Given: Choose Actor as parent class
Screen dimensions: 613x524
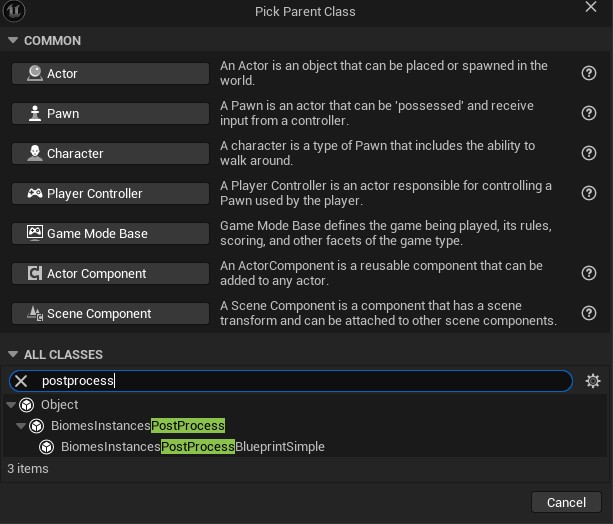Looking at the screenshot, I should 110,73.
